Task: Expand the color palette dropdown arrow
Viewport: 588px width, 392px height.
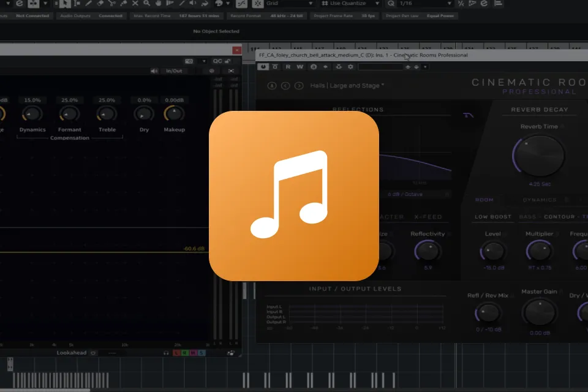Action: [x=228, y=4]
